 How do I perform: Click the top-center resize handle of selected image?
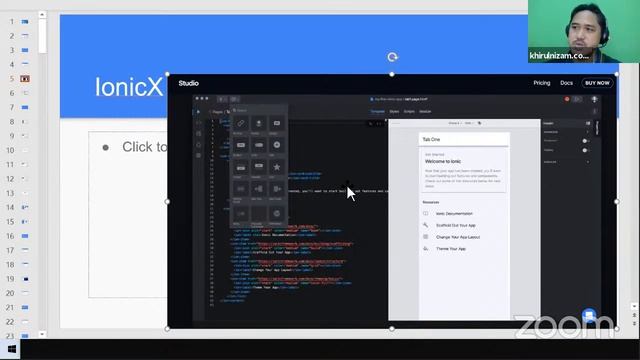392,74
